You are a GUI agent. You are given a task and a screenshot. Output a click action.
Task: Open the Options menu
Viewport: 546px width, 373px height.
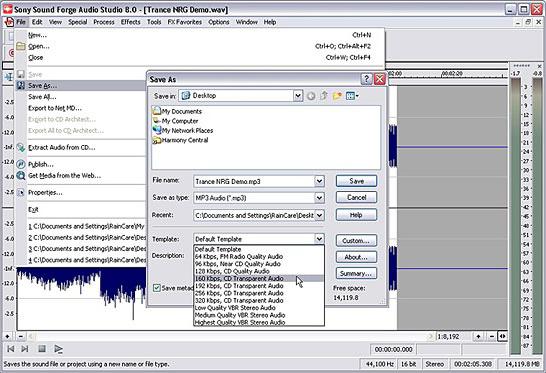(x=219, y=22)
